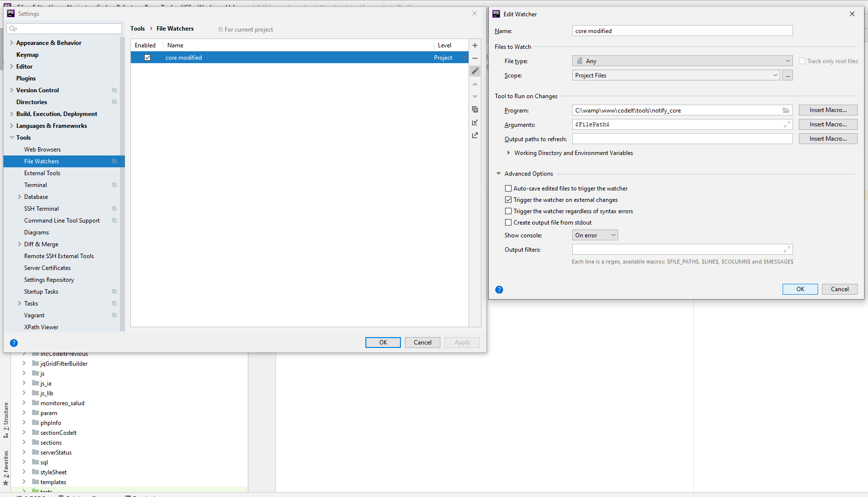This screenshot has width=868, height=497.
Task: Enable create output file from stdout
Action: [x=508, y=223]
